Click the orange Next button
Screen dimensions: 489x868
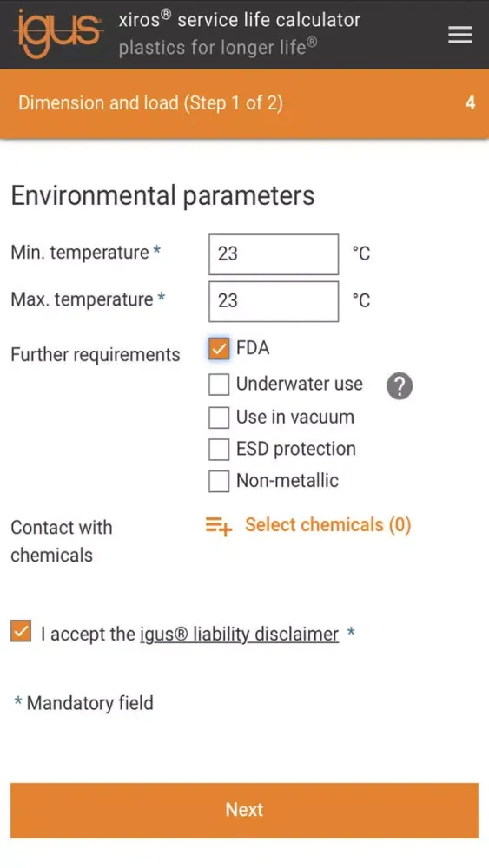[244, 810]
